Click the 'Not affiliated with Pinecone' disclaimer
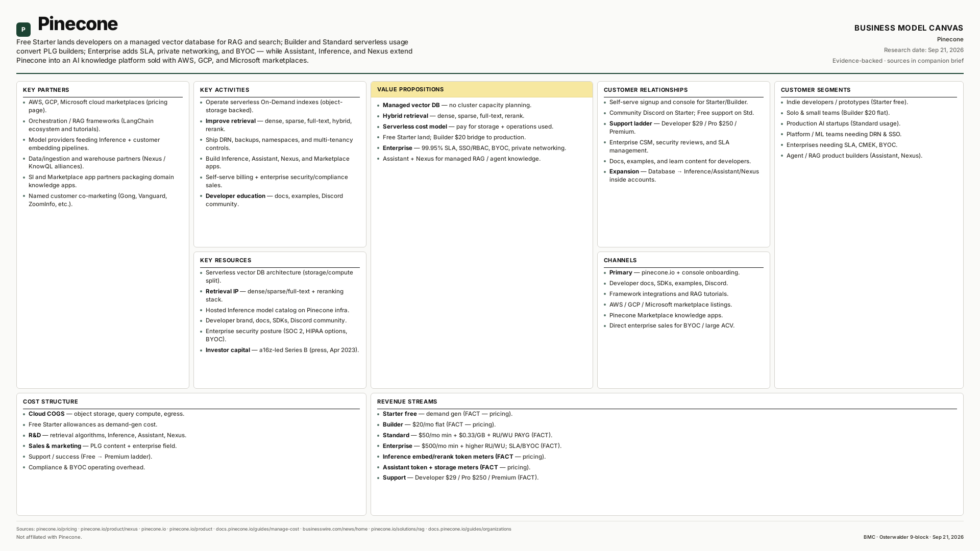The width and height of the screenshot is (980, 551). [49, 537]
